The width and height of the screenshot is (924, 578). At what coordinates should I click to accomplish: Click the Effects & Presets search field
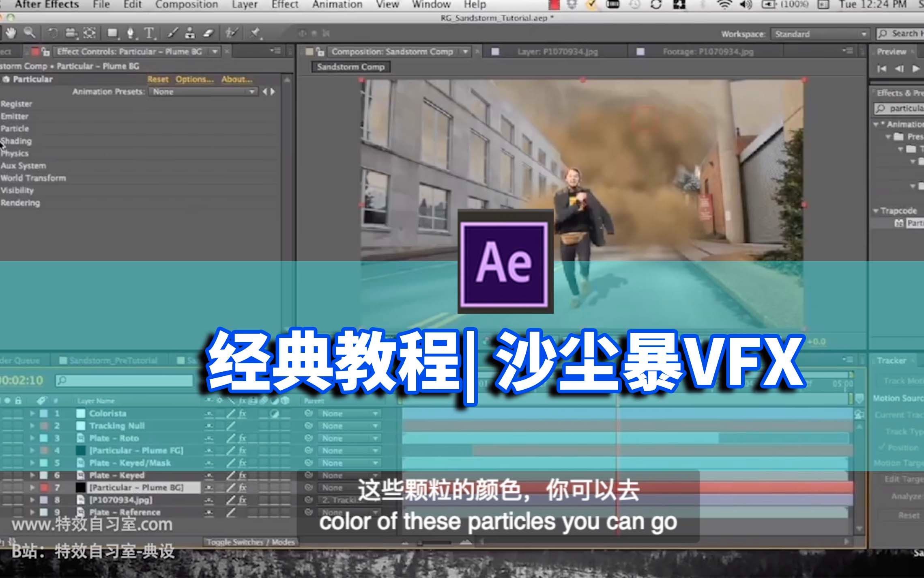point(898,108)
